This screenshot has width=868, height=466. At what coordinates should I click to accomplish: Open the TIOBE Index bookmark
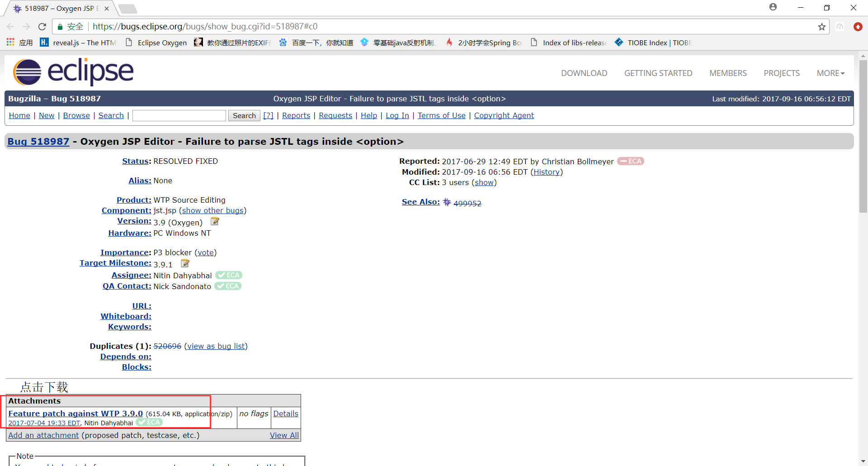tap(653, 43)
